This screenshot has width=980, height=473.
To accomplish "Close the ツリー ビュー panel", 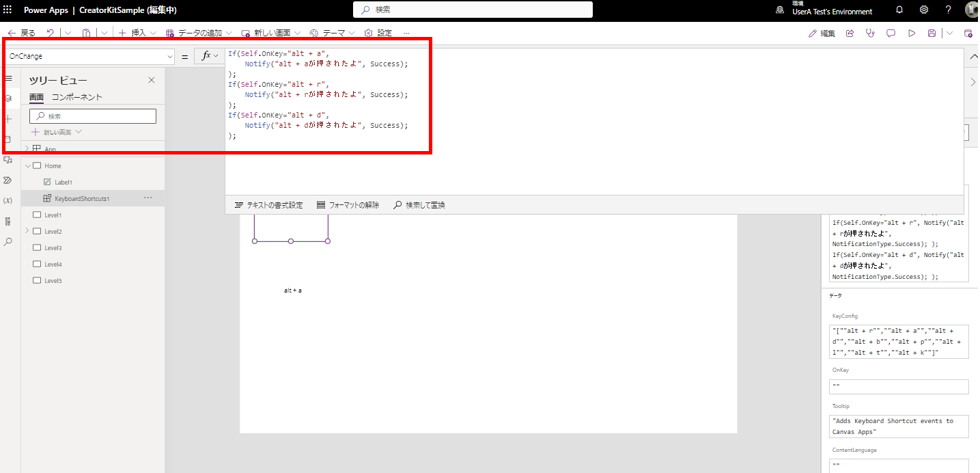I will tap(152, 80).
